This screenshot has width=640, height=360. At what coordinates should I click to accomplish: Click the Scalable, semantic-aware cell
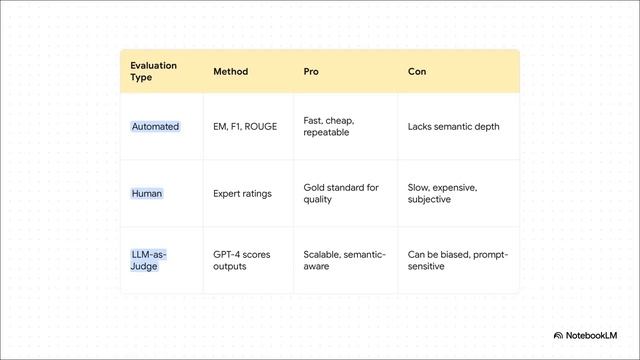(x=344, y=260)
